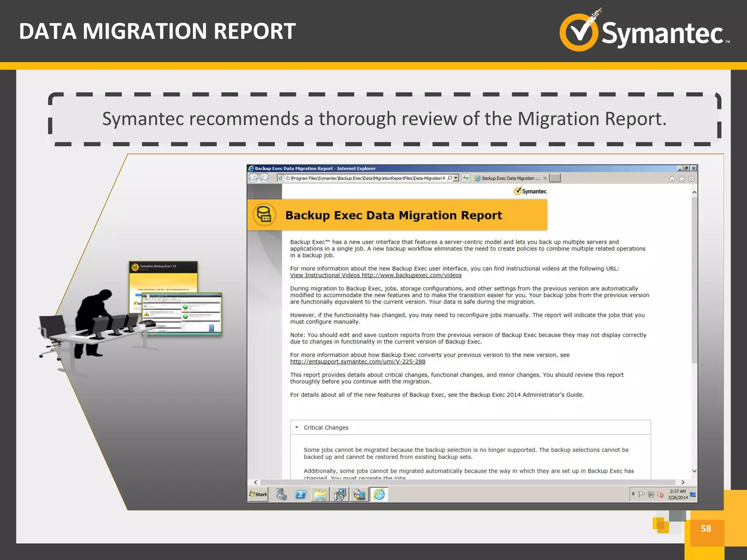Screen dimensions: 747x560
Task: Open a new blank browser tab
Action: 555,178
